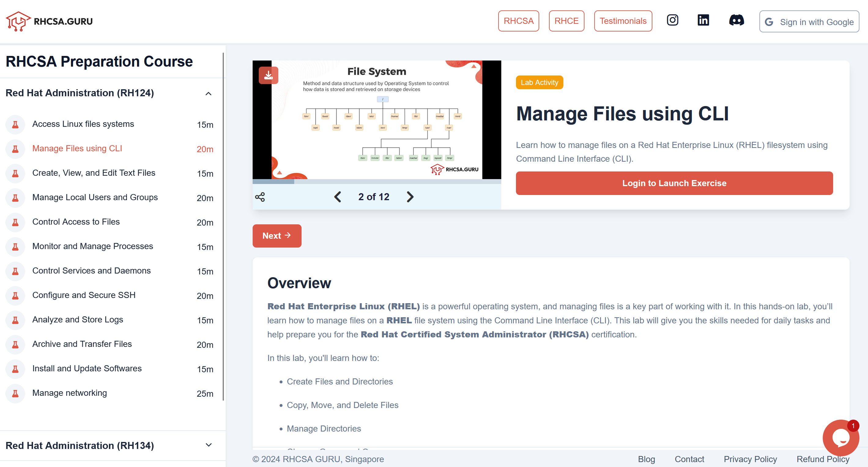Image resolution: width=868 pixels, height=467 pixels.
Task: Click the RHCSA.GURU logo
Action: (x=49, y=21)
